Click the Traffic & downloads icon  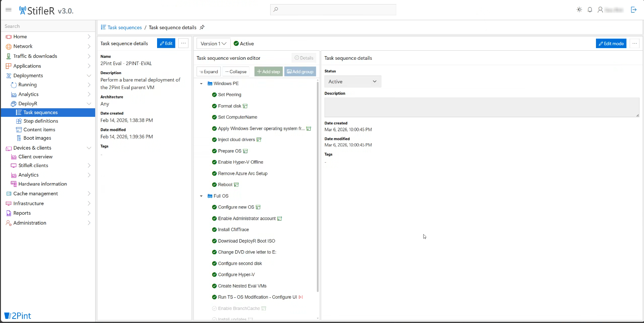[x=9, y=56]
